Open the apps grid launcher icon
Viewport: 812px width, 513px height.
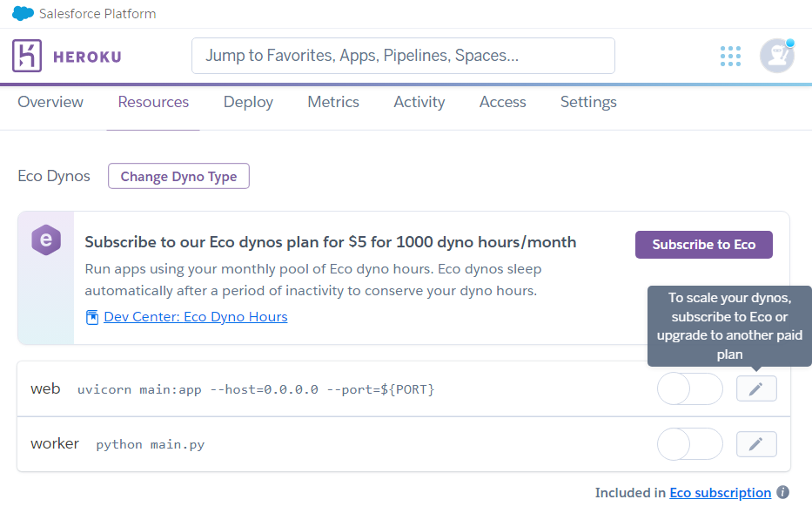tap(730, 56)
